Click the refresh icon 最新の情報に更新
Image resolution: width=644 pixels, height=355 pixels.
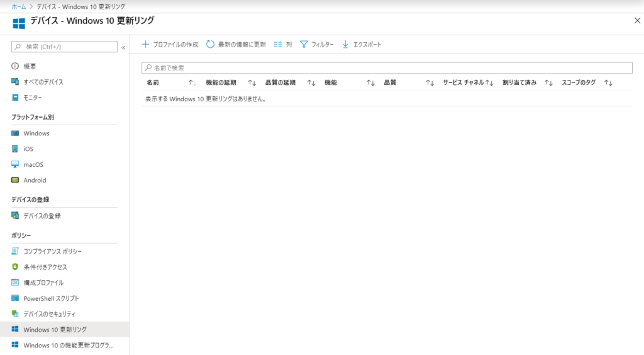tap(210, 44)
